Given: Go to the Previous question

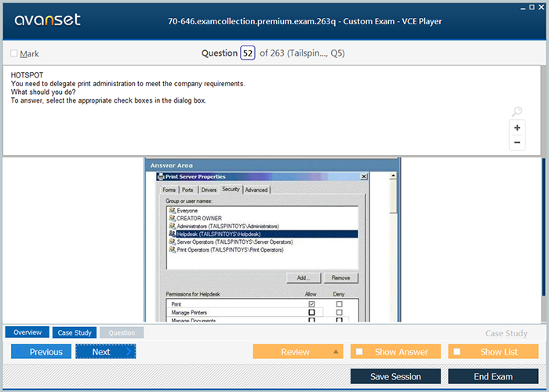Looking at the screenshot, I should coord(41,352).
